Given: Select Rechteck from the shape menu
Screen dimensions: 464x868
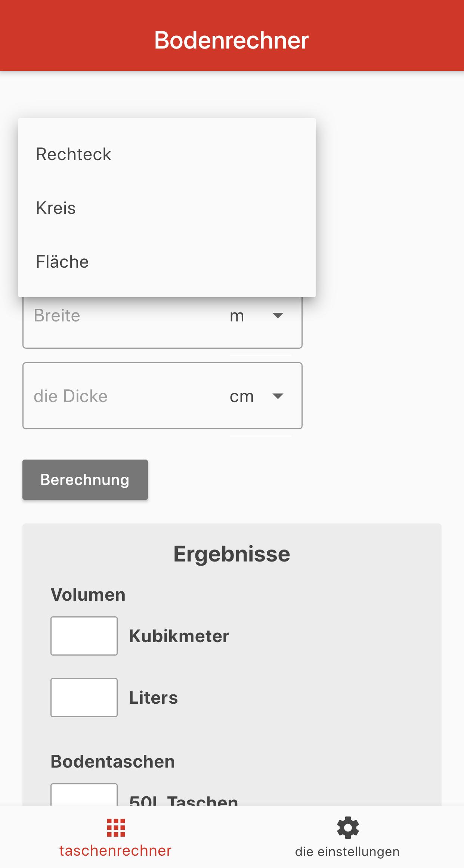Looking at the screenshot, I should pyautogui.click(x=167, y=154).
